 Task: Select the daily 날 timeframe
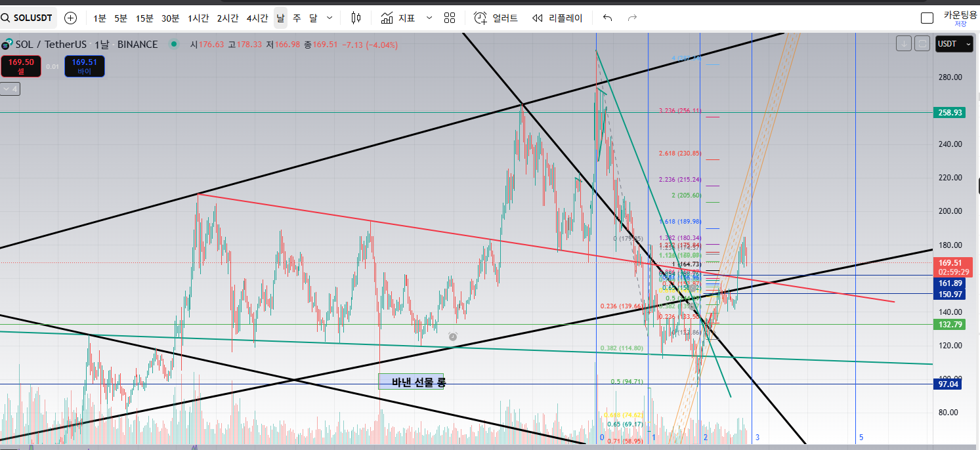click(280, 18)
